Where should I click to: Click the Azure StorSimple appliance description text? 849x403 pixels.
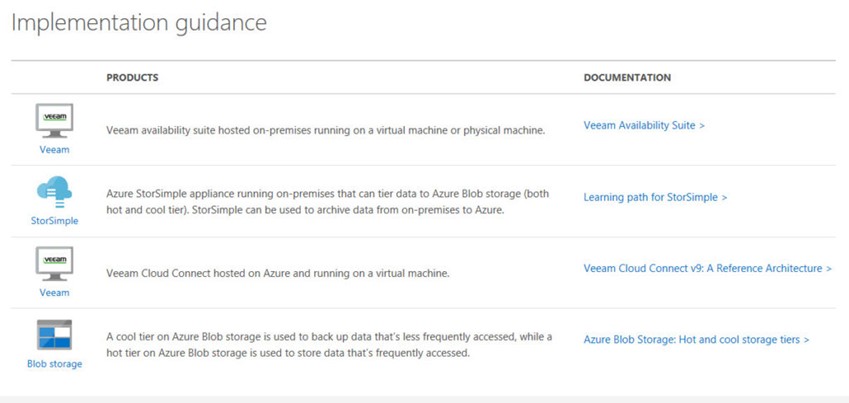[328, 202]
